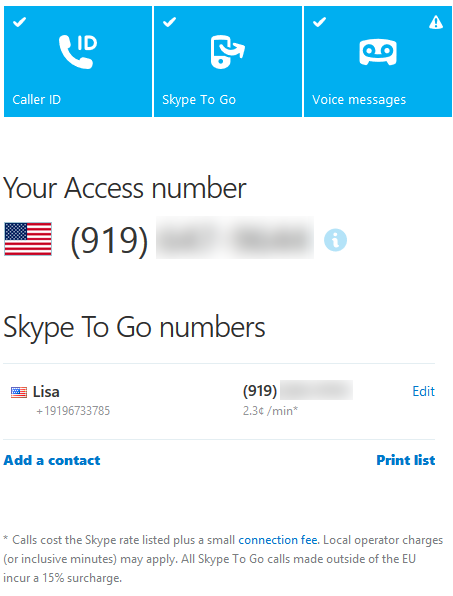
Task: Open the Print list link
Action: [405, 460]
